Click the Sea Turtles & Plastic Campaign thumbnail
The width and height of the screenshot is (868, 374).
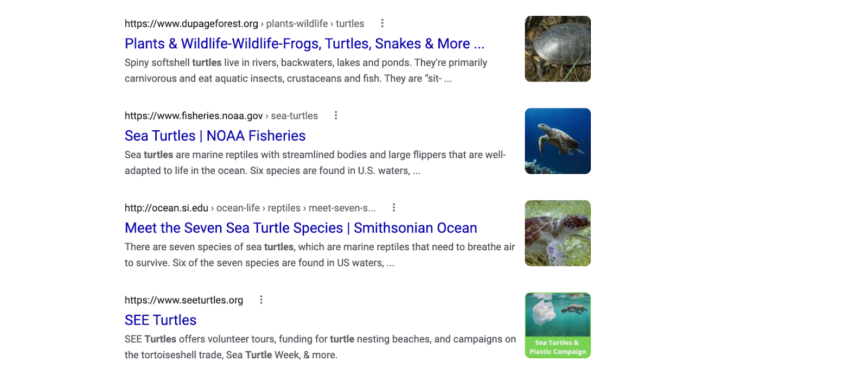tap(558, 326)
